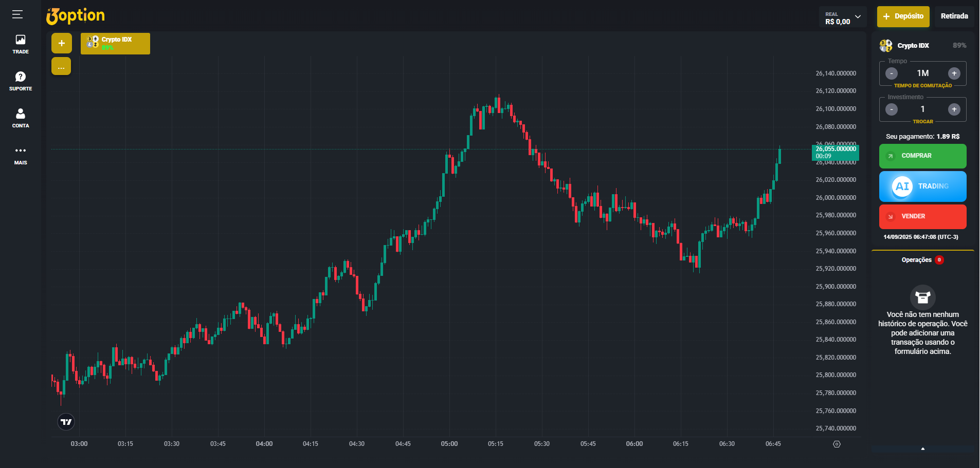
Task: Show more options via Mais icon
Action: coord(21,155)
